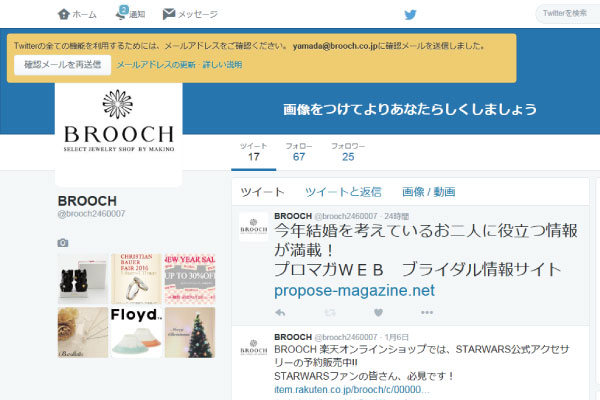Click 確認メールを再送信 button
The image size is (600, 400).
click(x=62, y=65)
